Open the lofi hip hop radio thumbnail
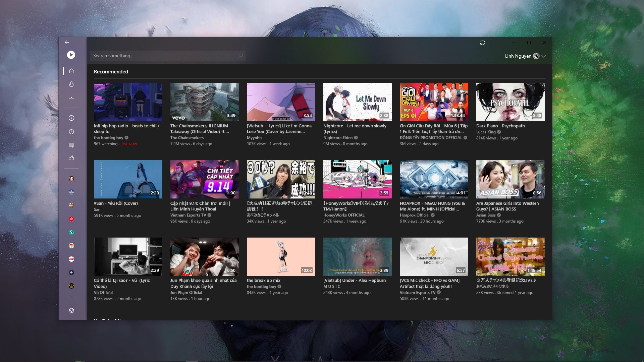This screenshot has width=644, height=362. point(128,102)
